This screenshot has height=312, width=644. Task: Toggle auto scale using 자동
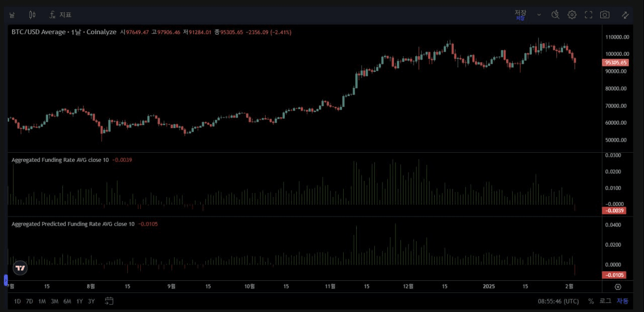tap(622, 301)
